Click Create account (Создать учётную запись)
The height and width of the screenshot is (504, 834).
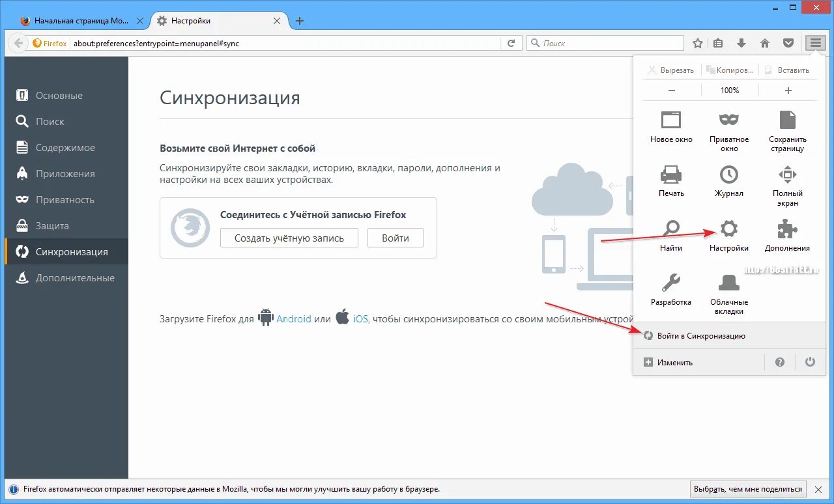click(289, 238)
